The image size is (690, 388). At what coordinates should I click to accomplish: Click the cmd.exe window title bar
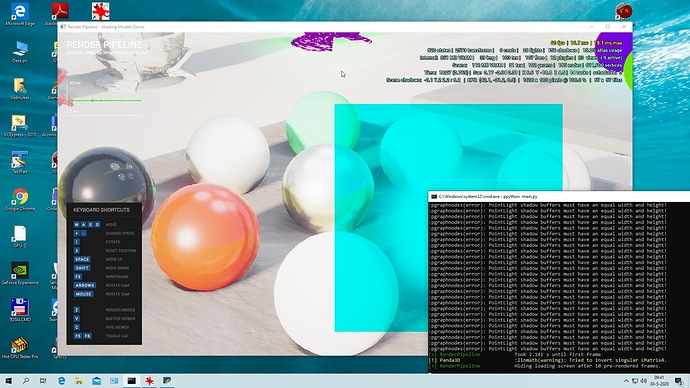(559, 196)
